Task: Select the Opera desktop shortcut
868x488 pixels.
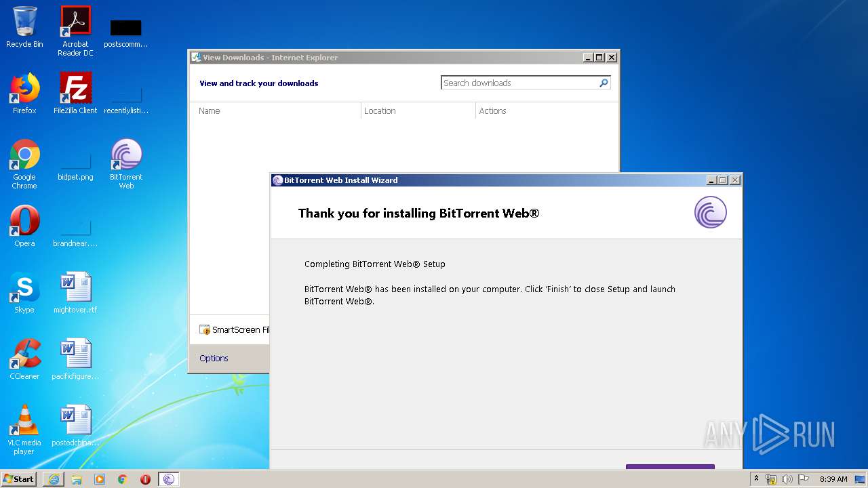Action: (24, 226)
